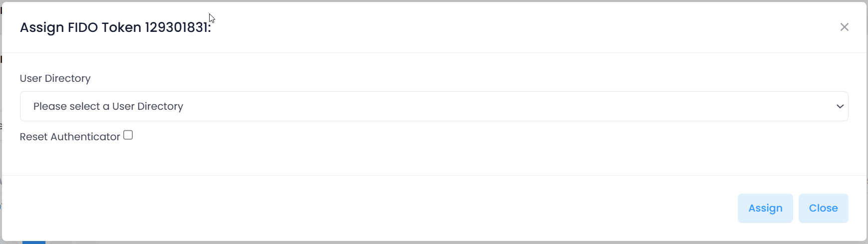Image resolution: width=868 pixels, height=244 pixels.
Task: Focus the User Directory select field
Action: click(434, 106)
